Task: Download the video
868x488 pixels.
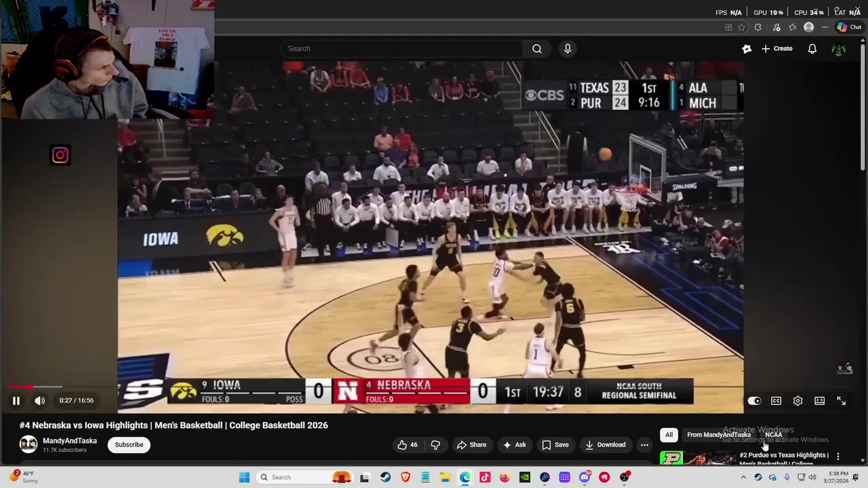Action: 605,445
